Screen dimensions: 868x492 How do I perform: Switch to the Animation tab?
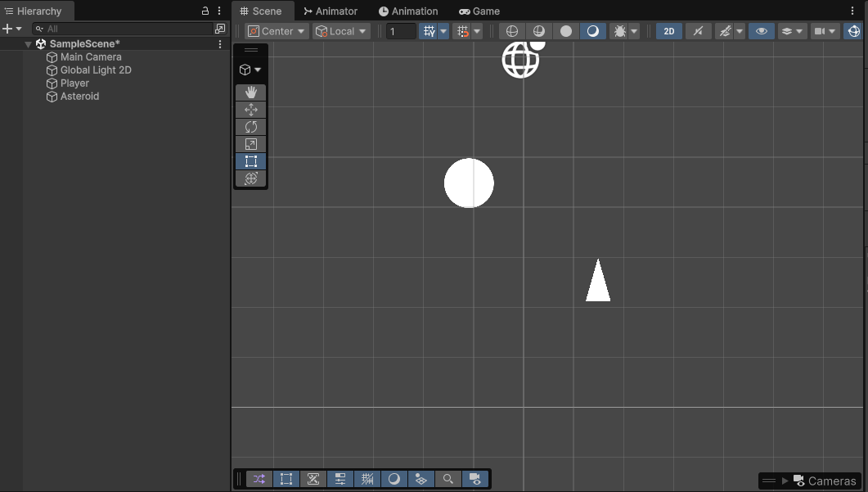point(408,11)
